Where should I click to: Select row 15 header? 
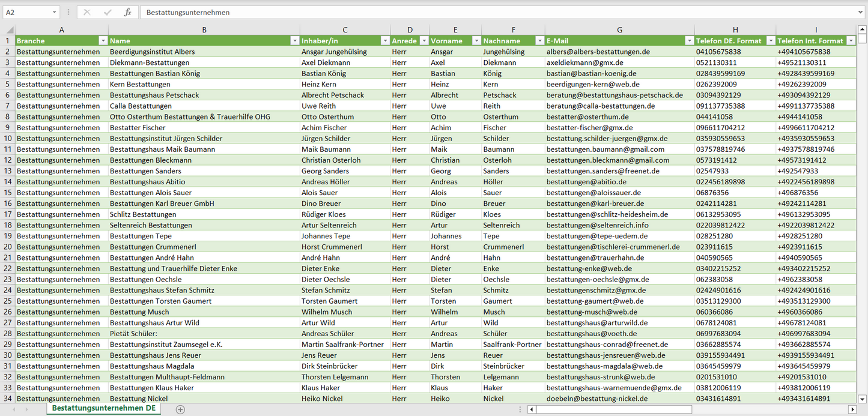click(8, 193)
